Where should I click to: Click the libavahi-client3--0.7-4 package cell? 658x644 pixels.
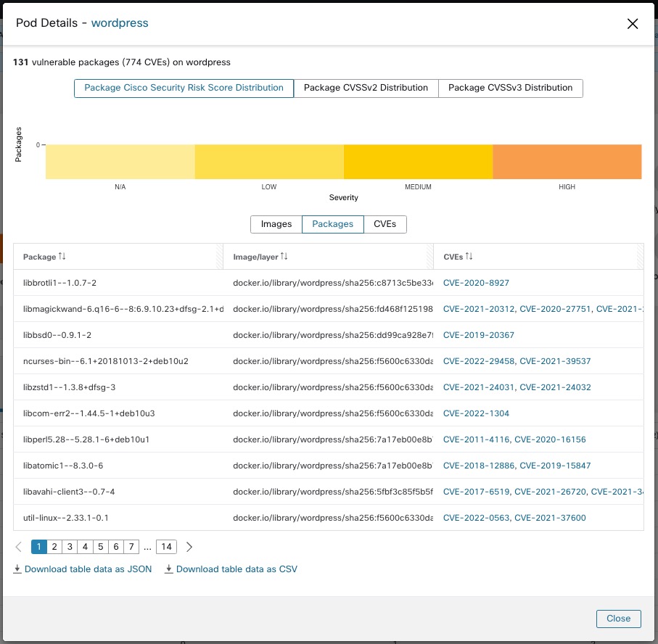click(118, 492)
